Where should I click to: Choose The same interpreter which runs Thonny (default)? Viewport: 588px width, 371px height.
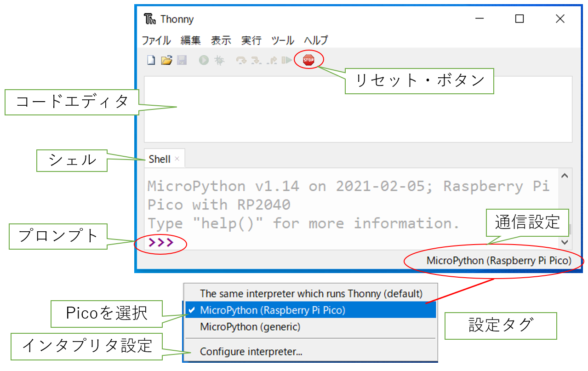click(x=311, y=293)
